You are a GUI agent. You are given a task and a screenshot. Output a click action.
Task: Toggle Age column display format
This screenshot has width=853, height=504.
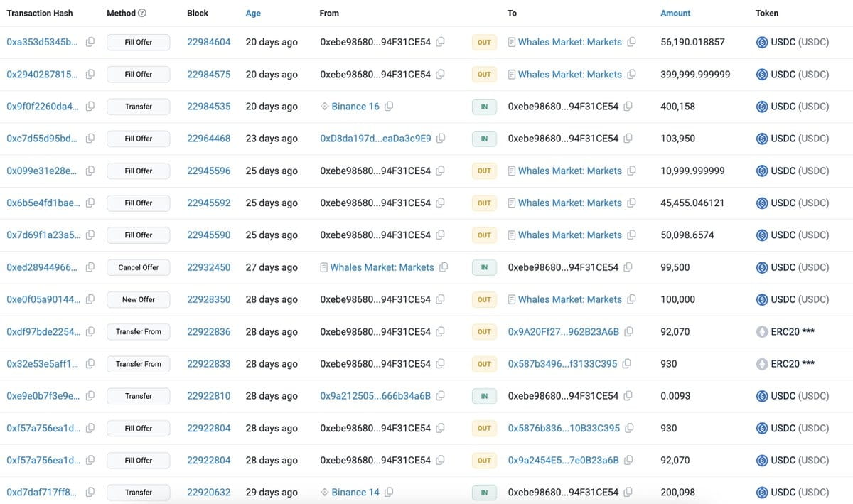coord(253,13)
